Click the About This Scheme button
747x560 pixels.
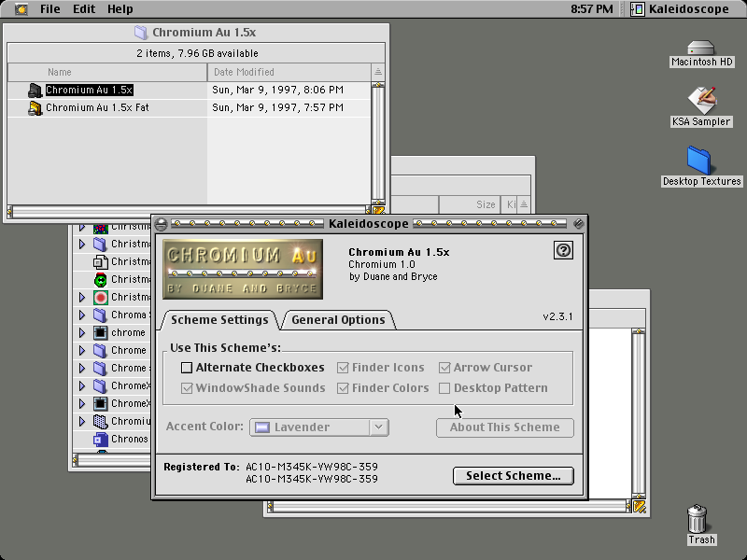[505, 427]
